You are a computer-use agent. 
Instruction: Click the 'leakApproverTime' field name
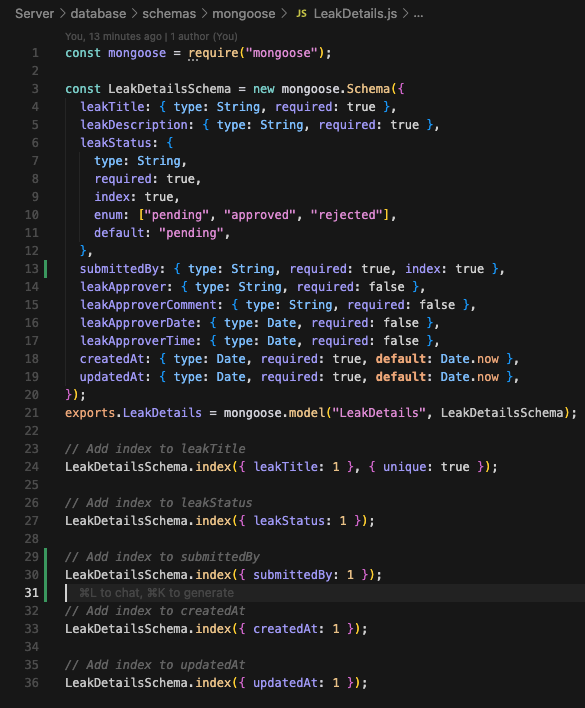(x=138, y=341)
